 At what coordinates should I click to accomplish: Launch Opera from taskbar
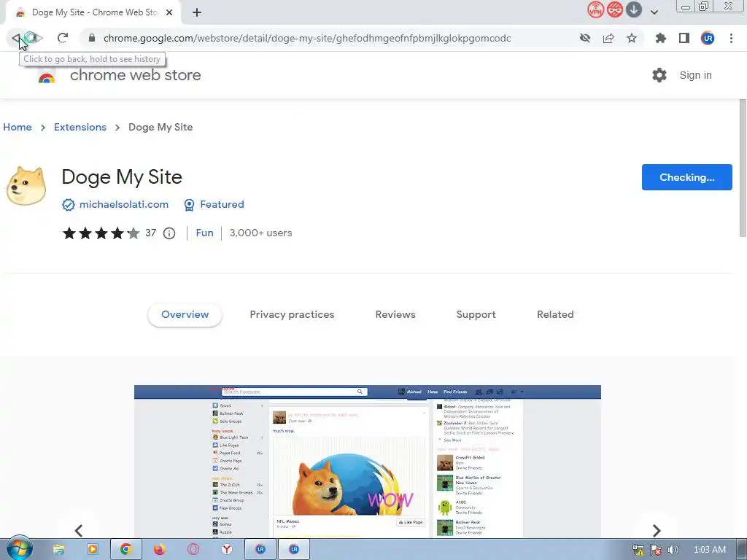click(193, 550)
